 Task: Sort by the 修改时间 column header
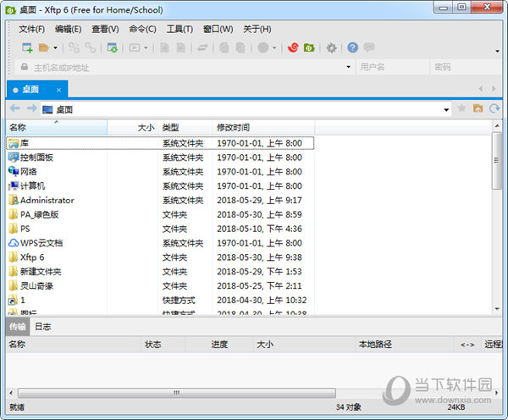click(x=263, y=127)
